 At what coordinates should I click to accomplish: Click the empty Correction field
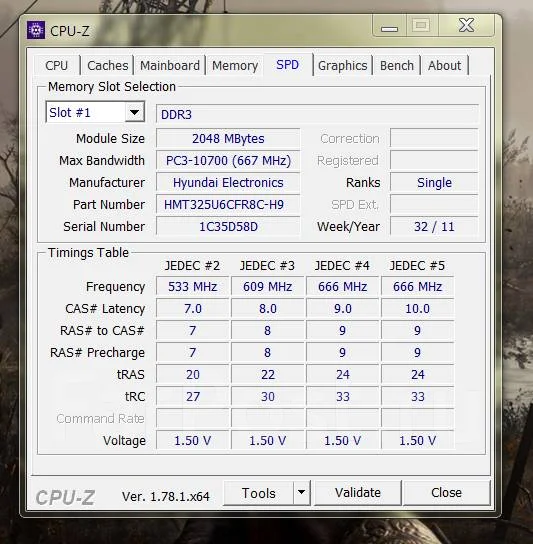pyautogui.click(x=434, y=138)
